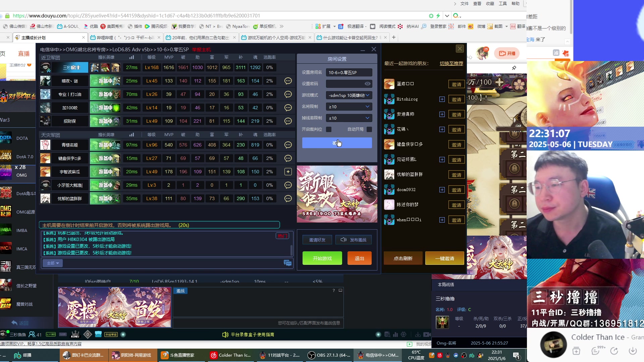Click 三秒房主 player avatar in 近卫军团
This screenshot has height=362, width=644.
pyautogui.click(x=45, y=67)
